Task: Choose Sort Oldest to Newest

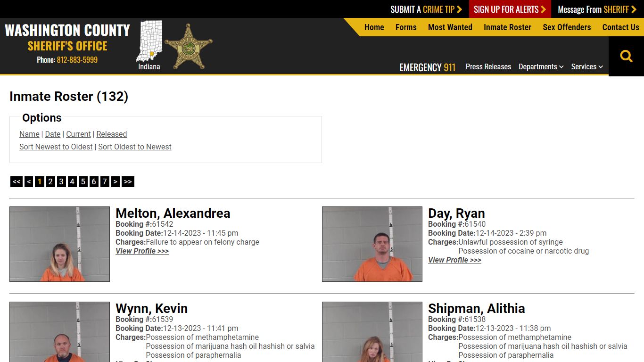Action: (134, 147)
